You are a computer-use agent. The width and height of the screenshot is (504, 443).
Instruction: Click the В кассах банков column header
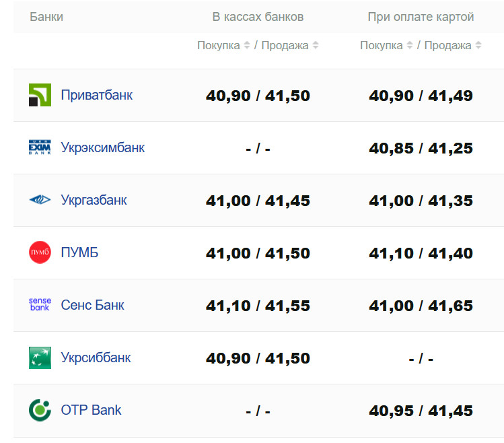[x=258, y=17]
